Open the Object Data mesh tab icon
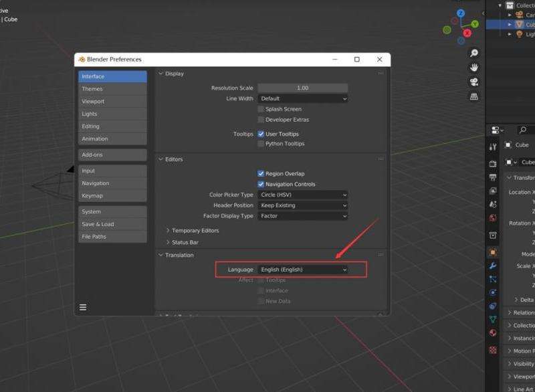 point(493,320)
